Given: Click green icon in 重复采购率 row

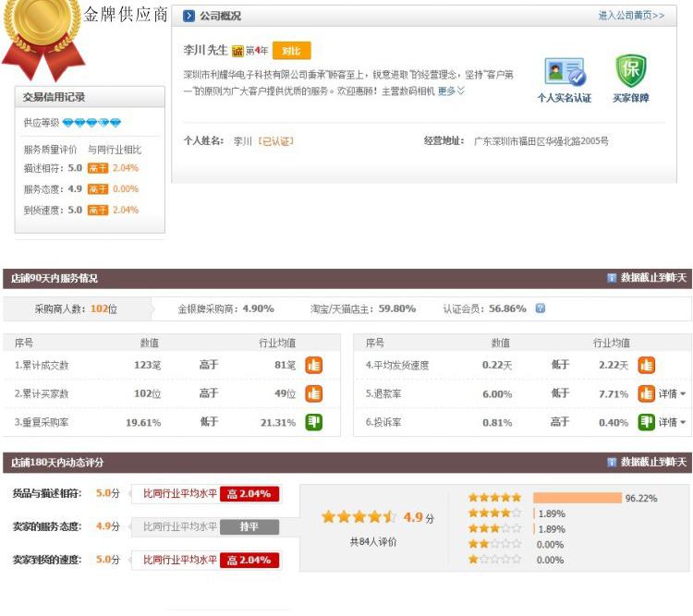Looking at the screenshot, I should (x=314, y=422).
